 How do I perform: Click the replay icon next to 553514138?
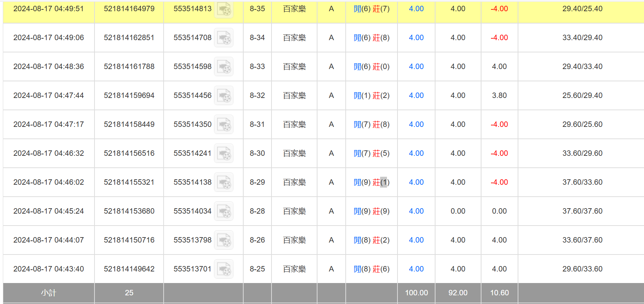coord(224,183)
